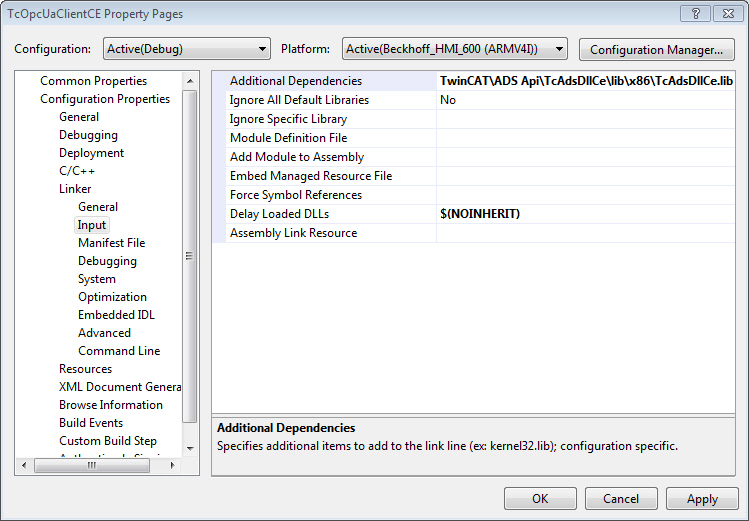Open the Deployment page
Screen dimensions: 749x521
click(91, 153)
